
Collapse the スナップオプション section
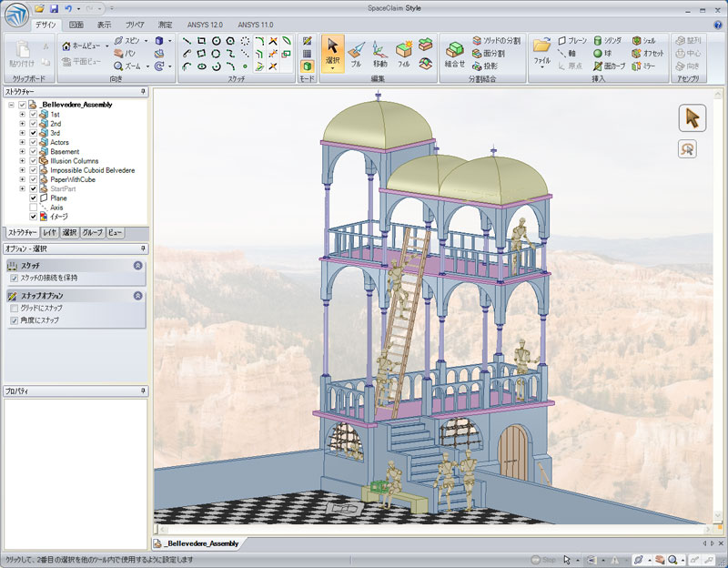[137, 296]
